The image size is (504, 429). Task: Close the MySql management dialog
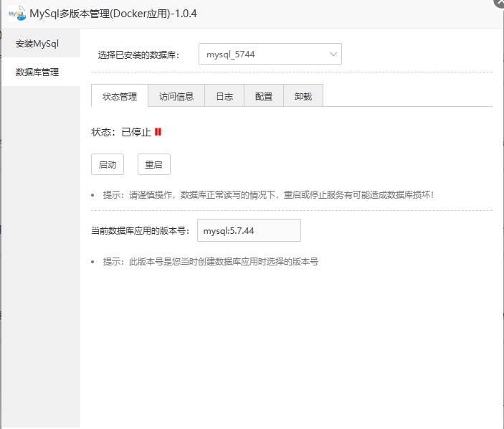(x=499, y=3)
